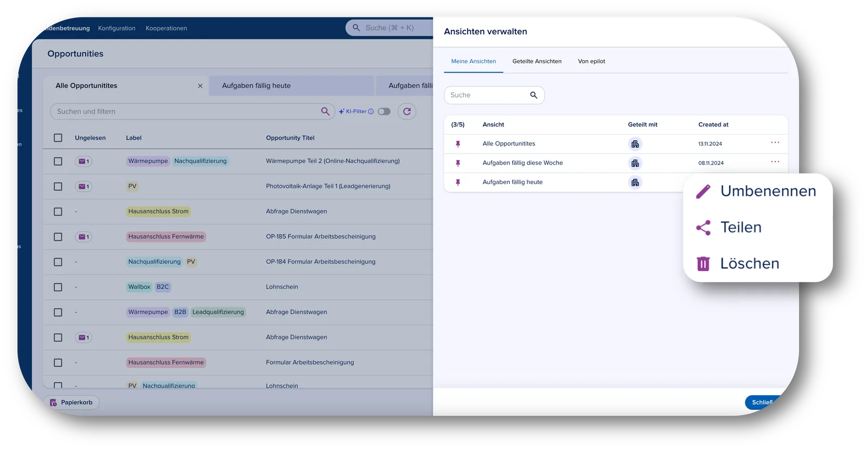Click the unread mail badge in OP-185 row
Screen dimensions: 868x450
[84, 237]
